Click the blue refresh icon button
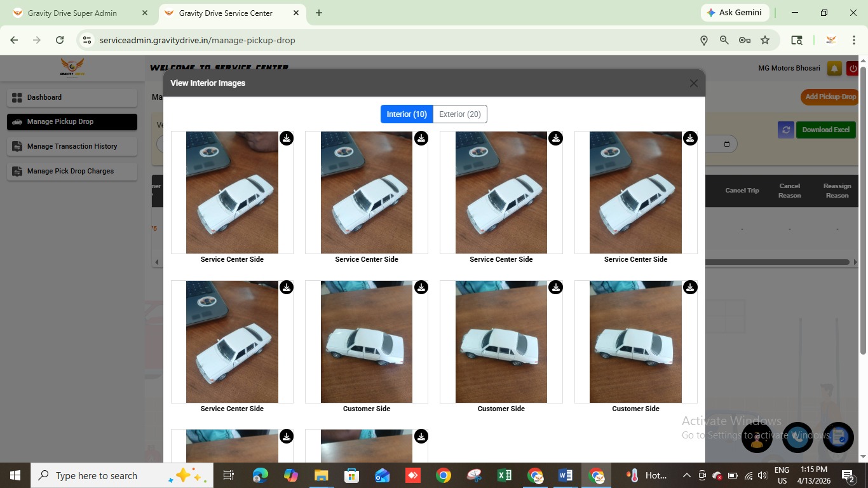 click(785, 130)
